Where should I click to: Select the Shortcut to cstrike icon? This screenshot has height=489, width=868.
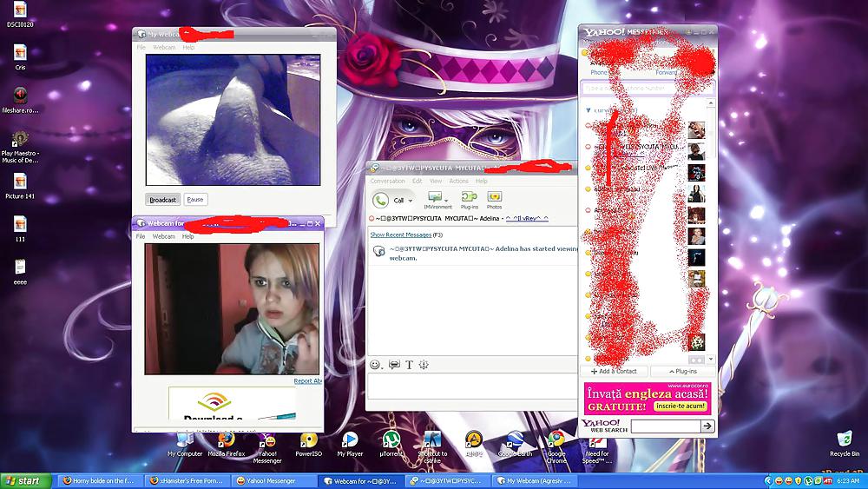pyautogui.click(x=432, y=447)
